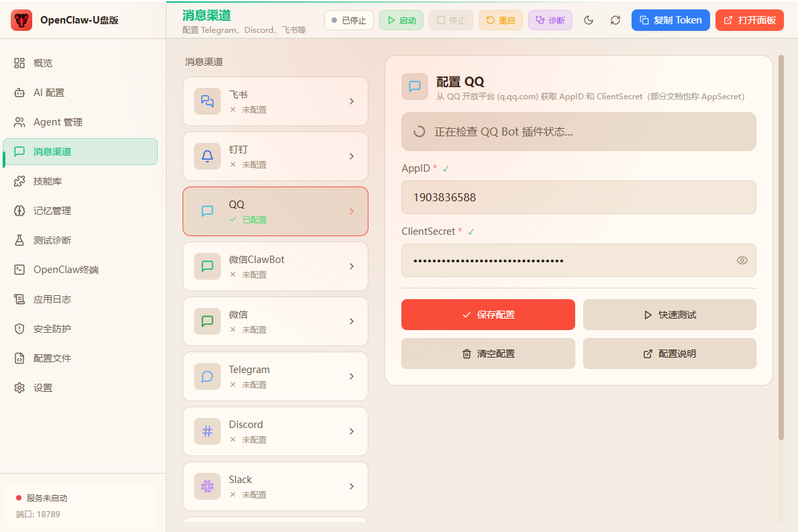
Task: Click the QQ row chevron
Action: [x=352, y=211]
